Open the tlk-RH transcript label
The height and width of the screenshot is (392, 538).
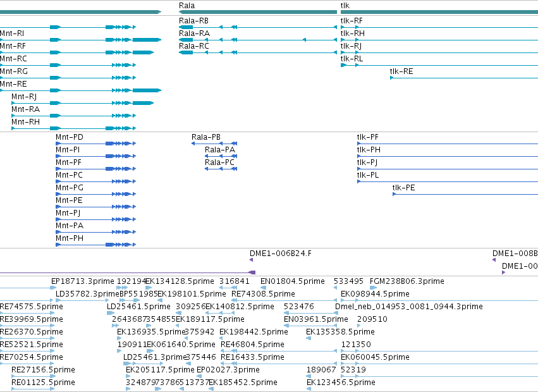tap(352, 34)
